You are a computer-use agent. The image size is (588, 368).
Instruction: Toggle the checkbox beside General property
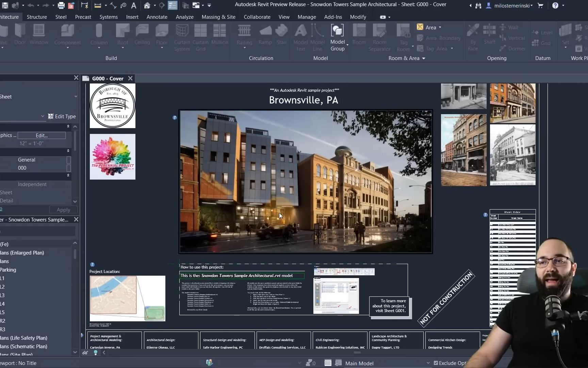pos(69,160)
